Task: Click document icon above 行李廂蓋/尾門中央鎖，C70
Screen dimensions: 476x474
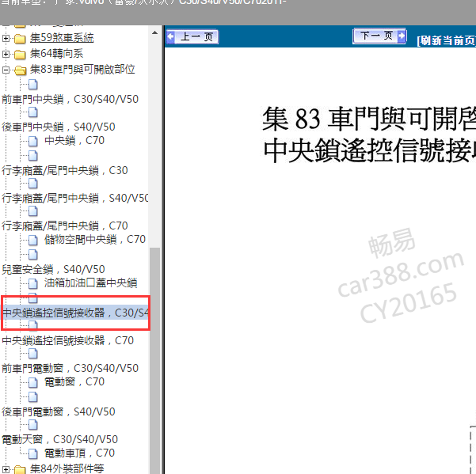Action: (x=32, y=211)
